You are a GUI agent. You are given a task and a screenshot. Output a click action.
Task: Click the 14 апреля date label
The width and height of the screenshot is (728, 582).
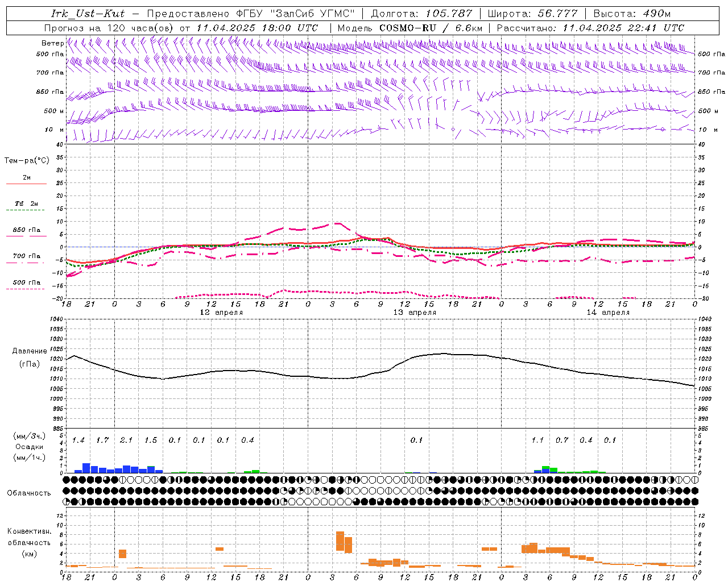pyautogui.click(x=608, y=313)
